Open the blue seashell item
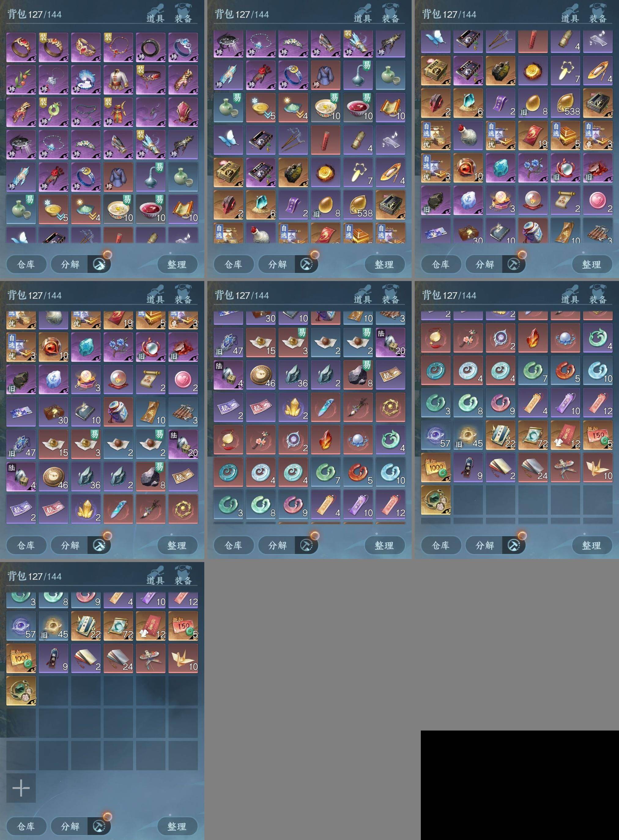 (86, 80)
